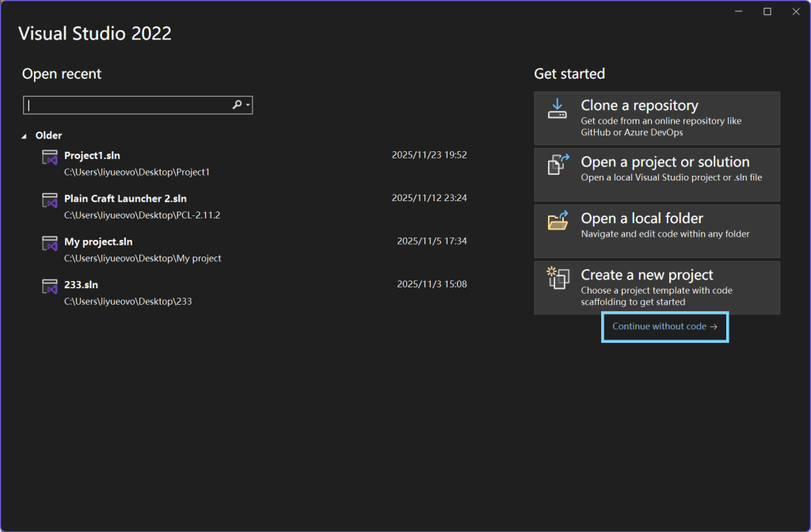Choose Clone a repository
Viewport: 811px width, 532px height.
tap(657, 117)
